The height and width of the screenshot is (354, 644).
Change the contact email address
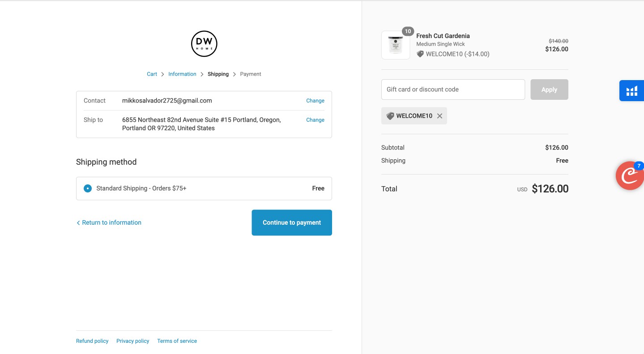point(315,101)
